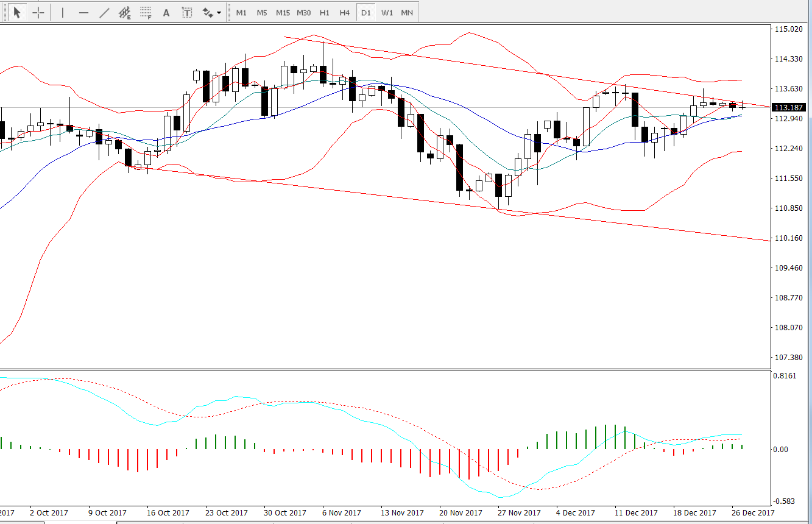Switch to the H1 timeframe

point(325,12)
